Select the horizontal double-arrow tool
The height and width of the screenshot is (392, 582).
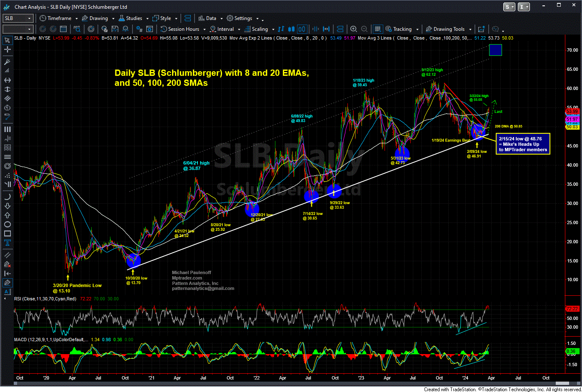(x=7, y=80)
